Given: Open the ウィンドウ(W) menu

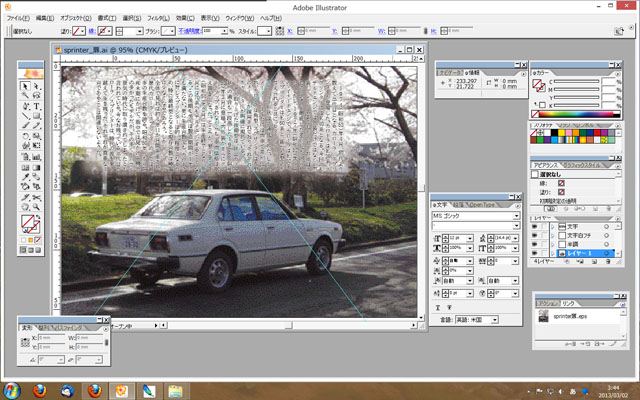Looking at the screenshot, I should coord(240,18).
